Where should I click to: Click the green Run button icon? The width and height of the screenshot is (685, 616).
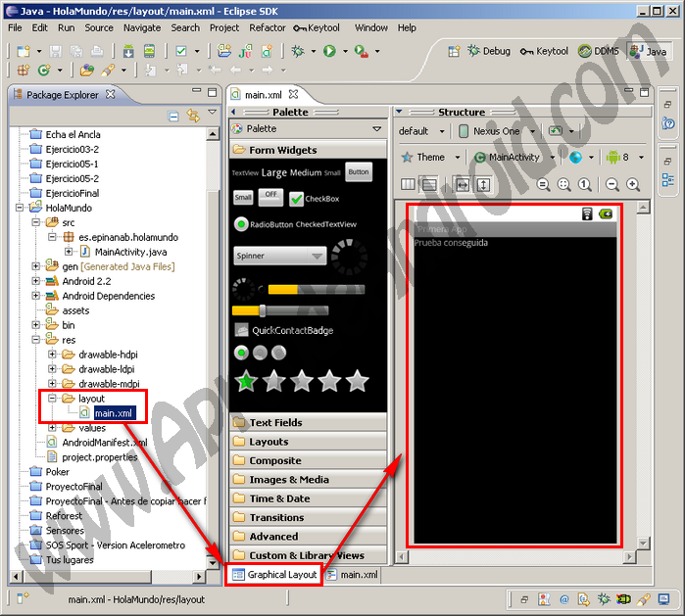point(330,52)
